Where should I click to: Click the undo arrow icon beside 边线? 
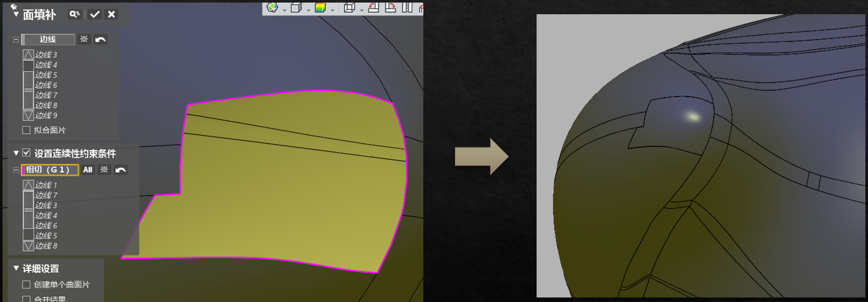(100, 39)
